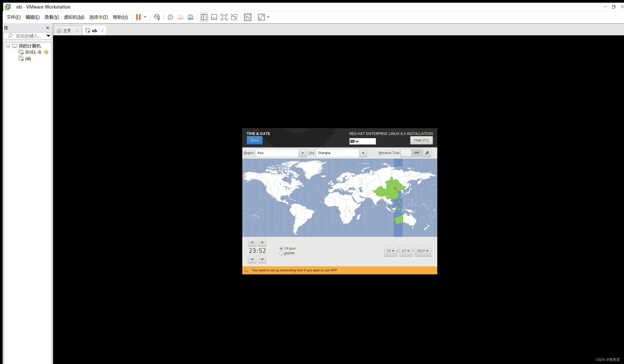Enter full screen mode
Viewport: 624px width, 364px height.
224,17
